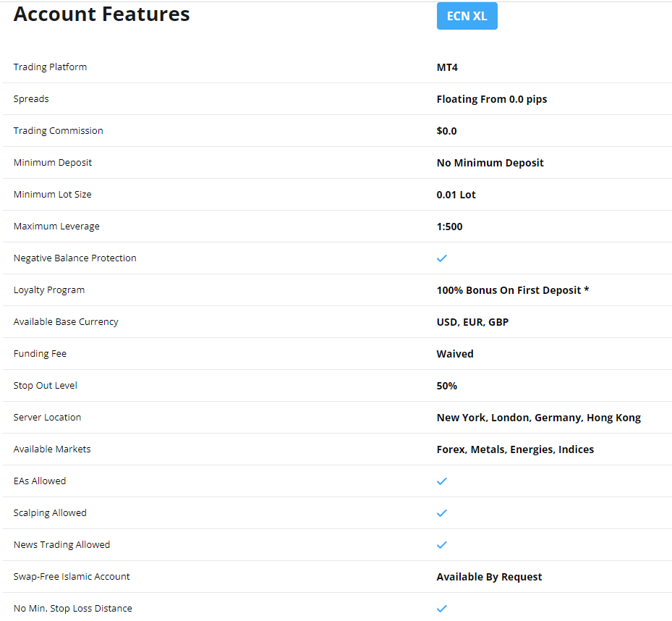Click the Server Location row label
This screenshot has height=621, width=672.
pyautogui.click(x=47, y=418)
